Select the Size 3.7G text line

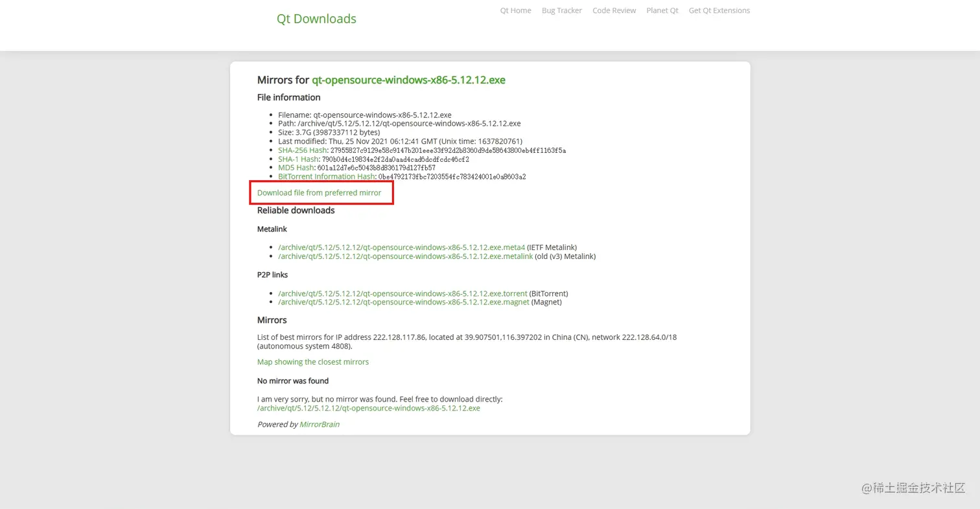pos(329,133)
